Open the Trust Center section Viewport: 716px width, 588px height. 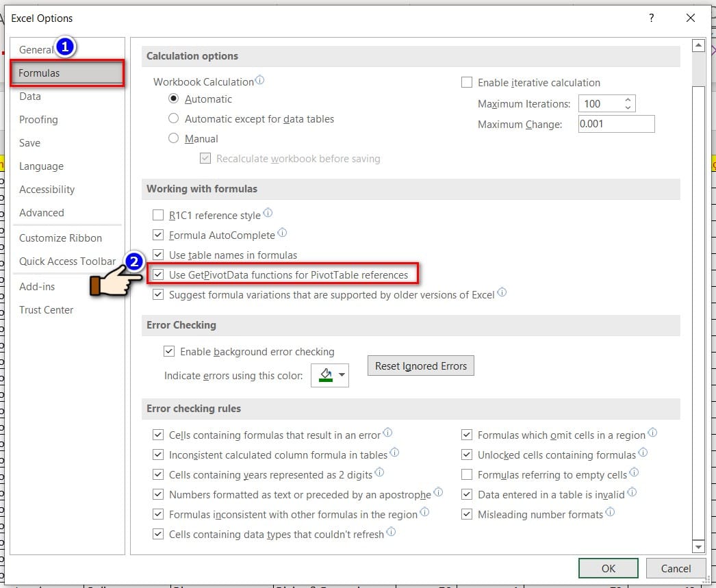(x=46, y=309)
